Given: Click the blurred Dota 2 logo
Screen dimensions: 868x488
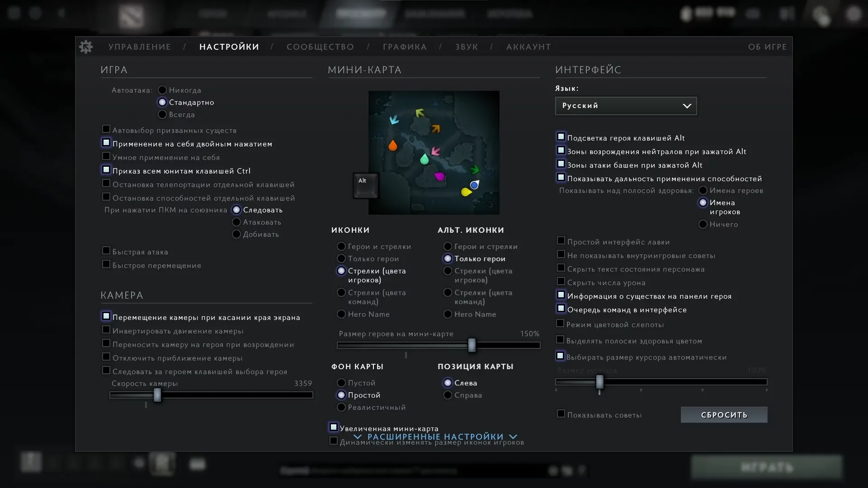Looking at the screenshot, I should pos(131,16).
